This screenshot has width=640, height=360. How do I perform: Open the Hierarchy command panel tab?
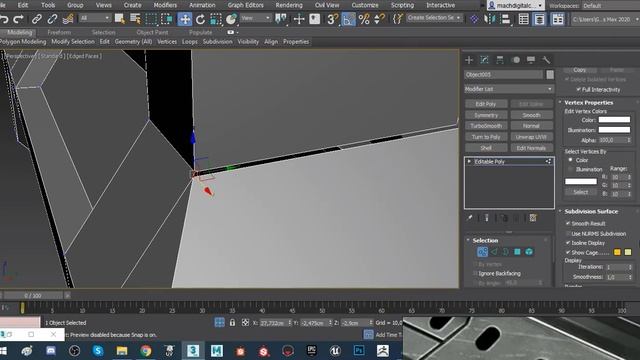pos(500,60)
